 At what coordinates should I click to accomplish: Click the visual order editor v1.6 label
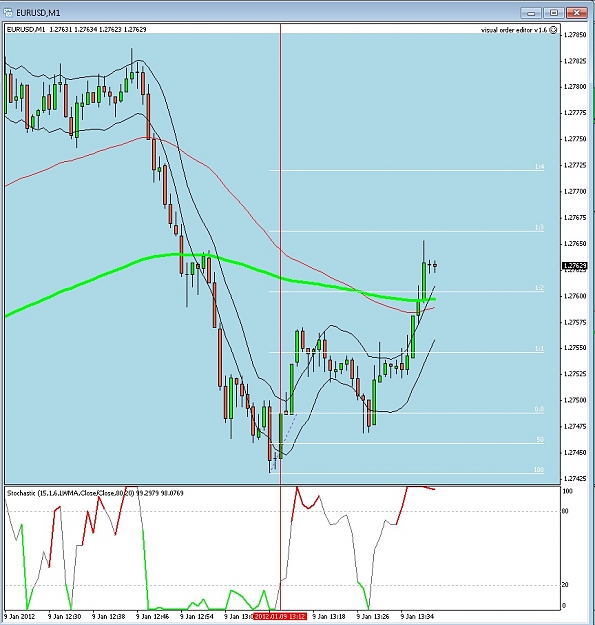[514, 30]
